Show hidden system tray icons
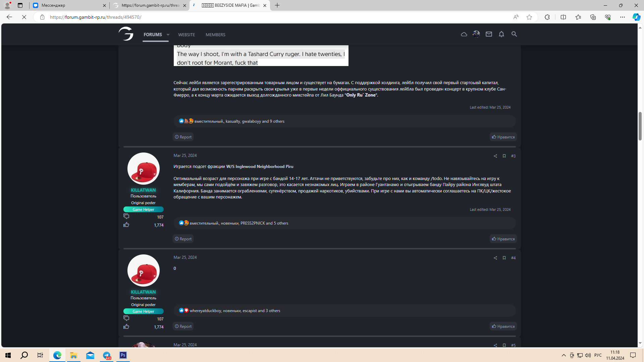Viewport: 644px width, 362px height. [563, 355]
